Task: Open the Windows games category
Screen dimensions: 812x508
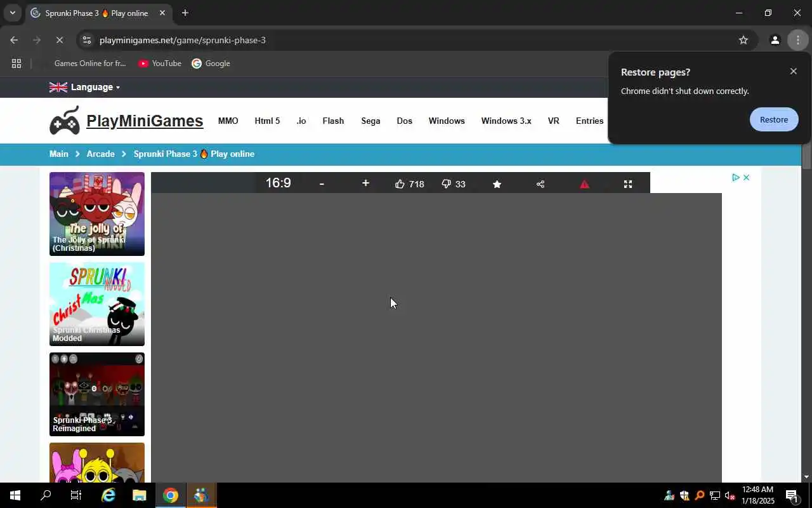Action: [447, 121]
